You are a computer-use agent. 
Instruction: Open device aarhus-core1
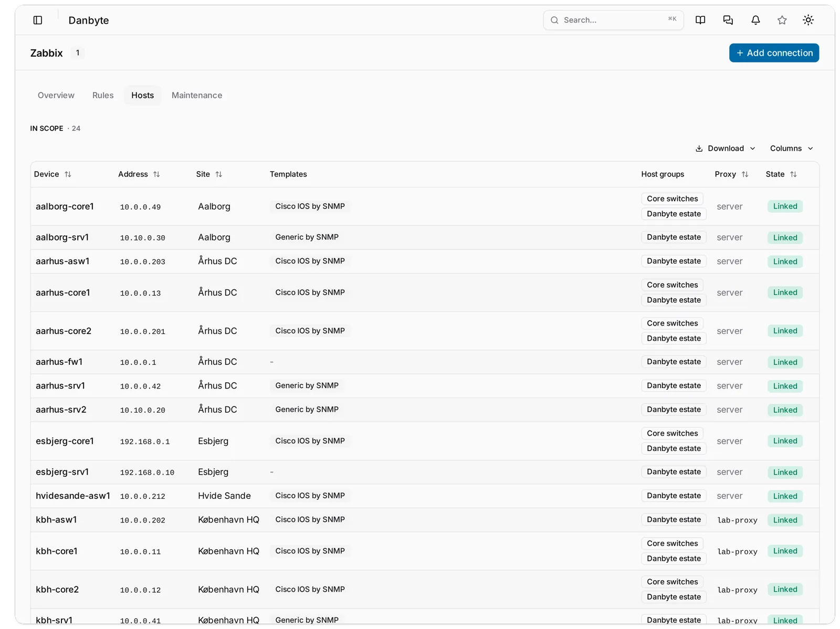pos(62,292)
